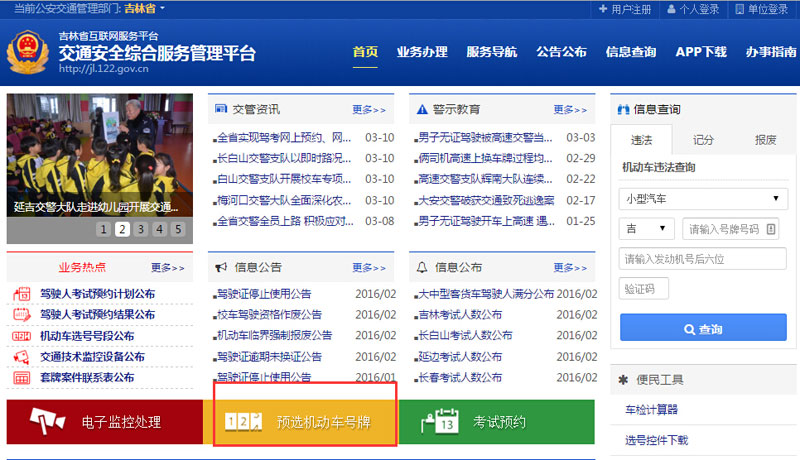The height and width of the screenshot is (460, 800).
Task: Open the 信息查询 navigation menu
Action: tap(631, 52)
